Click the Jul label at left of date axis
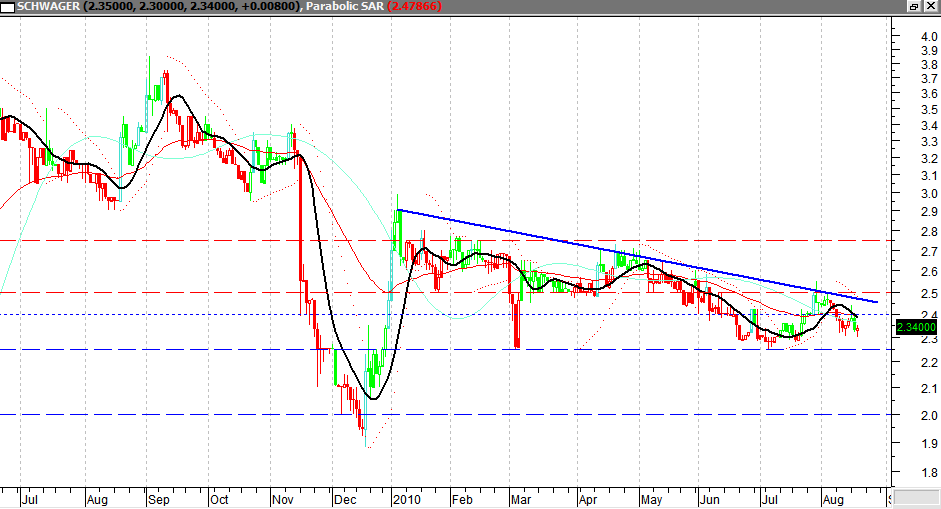This screenshot has width=941, height=509. point(29,499)
